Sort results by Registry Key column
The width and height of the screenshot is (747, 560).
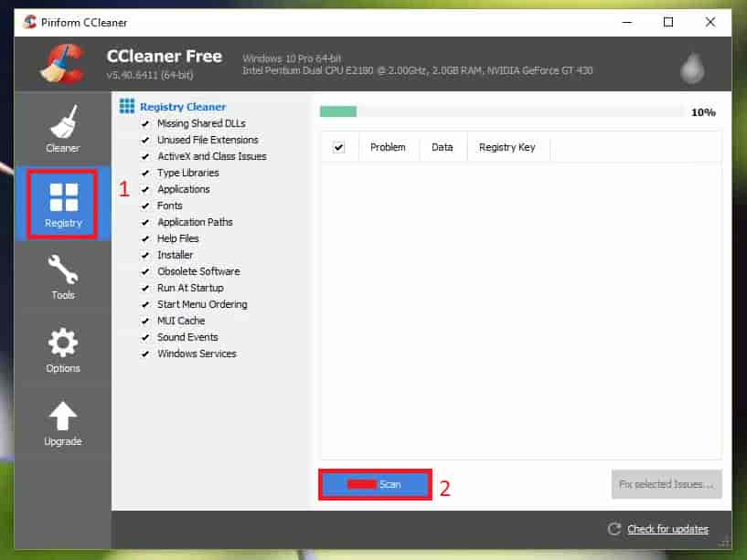click(x=507, y=147)
